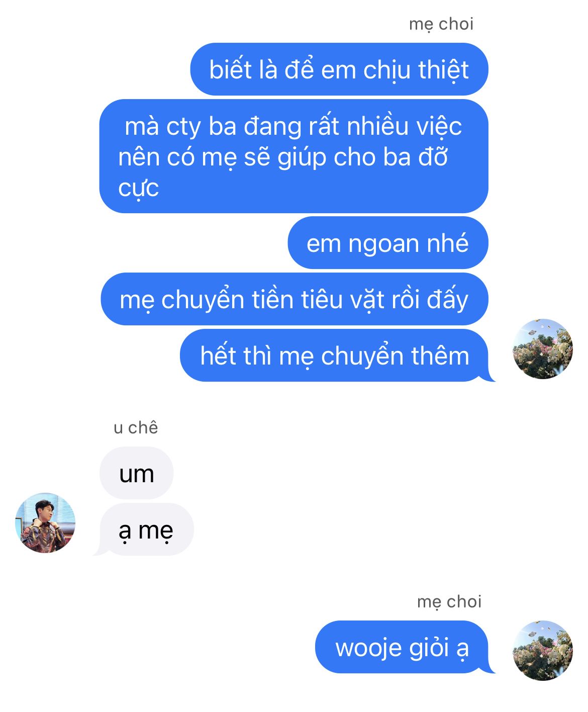Click the word 'cực' in long message
Image resolution: width=588 pixels, height=712 pixels.
[x=139, y=189]
